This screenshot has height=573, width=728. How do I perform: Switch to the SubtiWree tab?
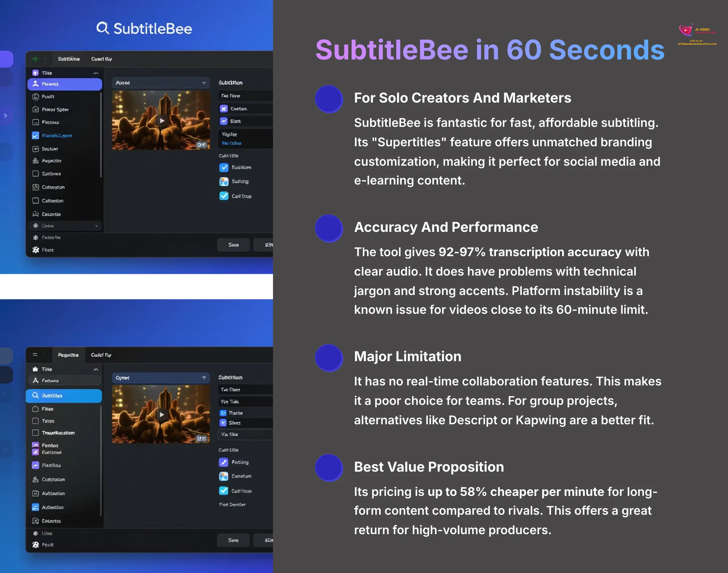pyautogui.click(x=69, y=59)
